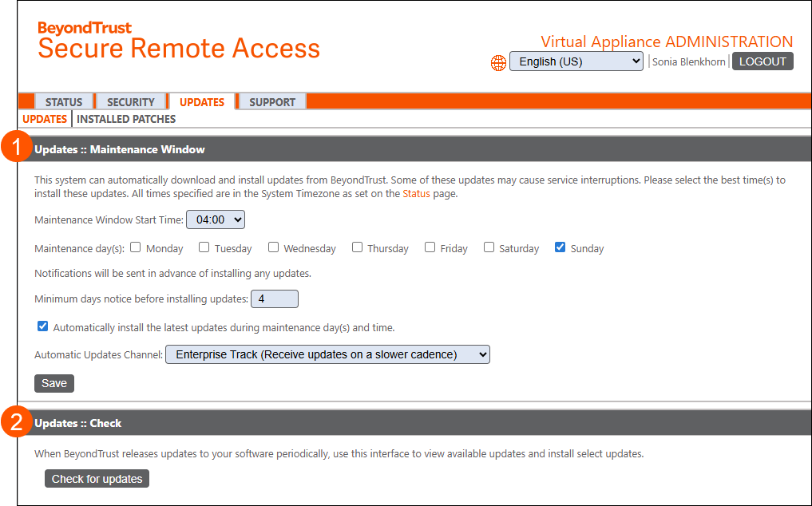The height and width of the screenshot is (506, 812).
Task: Click the globe language icon
Action: coord(498,63)
